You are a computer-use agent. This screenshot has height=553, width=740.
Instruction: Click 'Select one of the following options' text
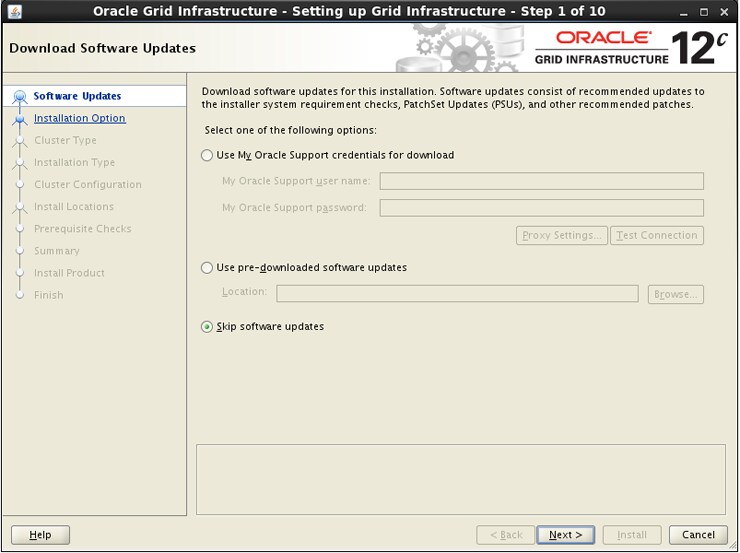pyautogui.click(x=291, y=130)
